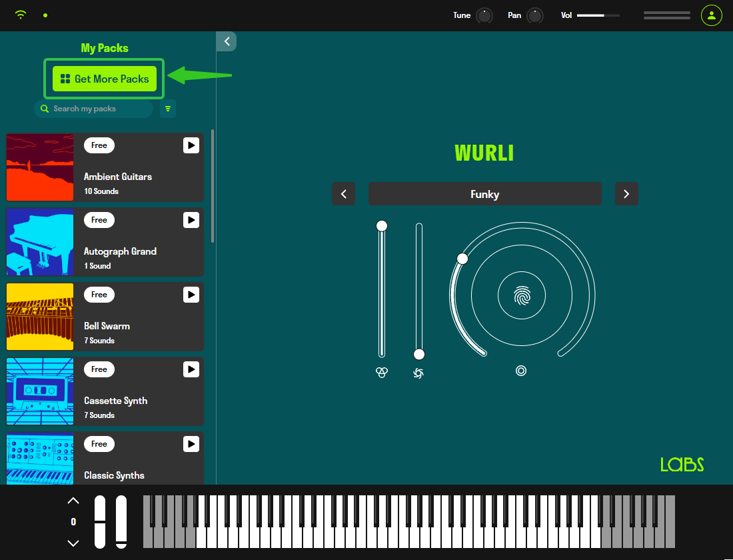Image resolution: width=733 pixels, height=560 pixels.
Task: Click the My Packs heading
Action: pos(105,48)
